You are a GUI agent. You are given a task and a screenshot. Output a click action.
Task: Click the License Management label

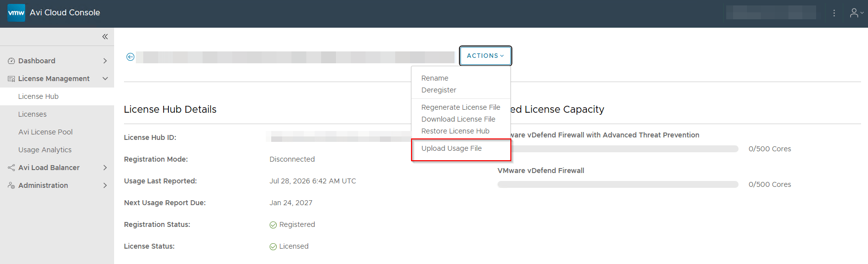point(54,79)
